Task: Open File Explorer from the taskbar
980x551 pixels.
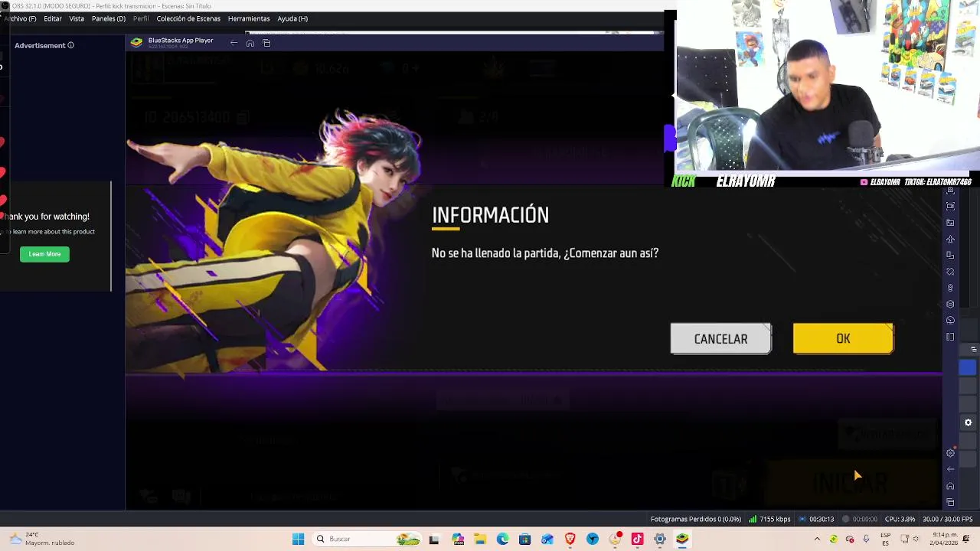Action: point(480,539)
